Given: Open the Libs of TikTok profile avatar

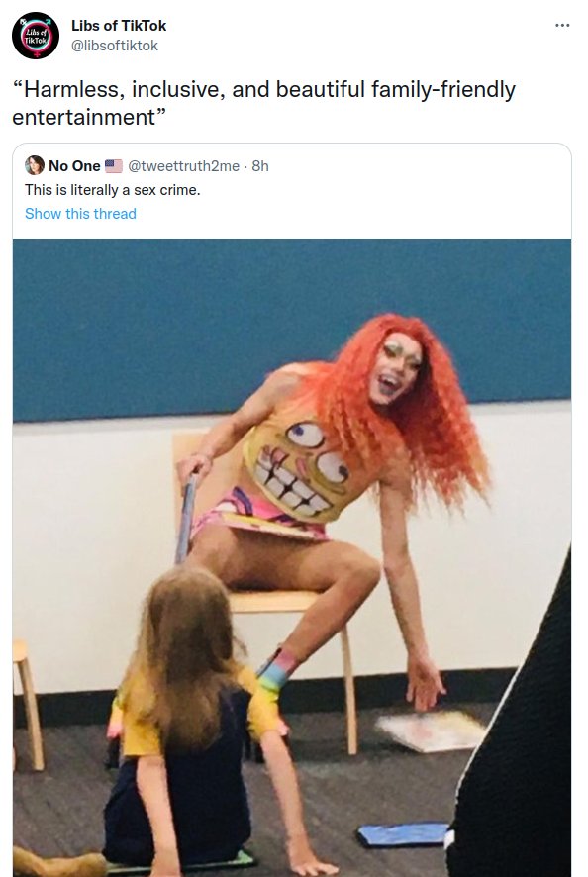Looking at the screenshot, I should (36, 36).
